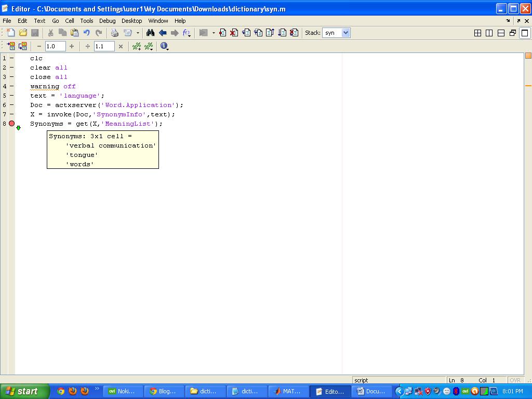Image resolution: width=532 pixels, height=399 pixels.
Task: Open cell mode info icon
Action: (x=164, y=46)
